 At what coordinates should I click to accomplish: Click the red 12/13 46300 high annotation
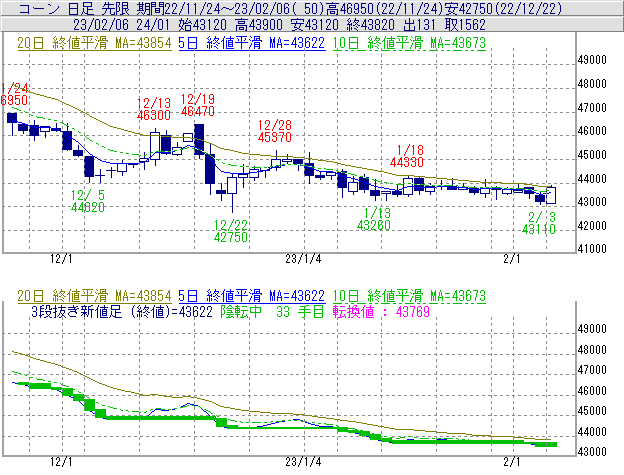154,109
